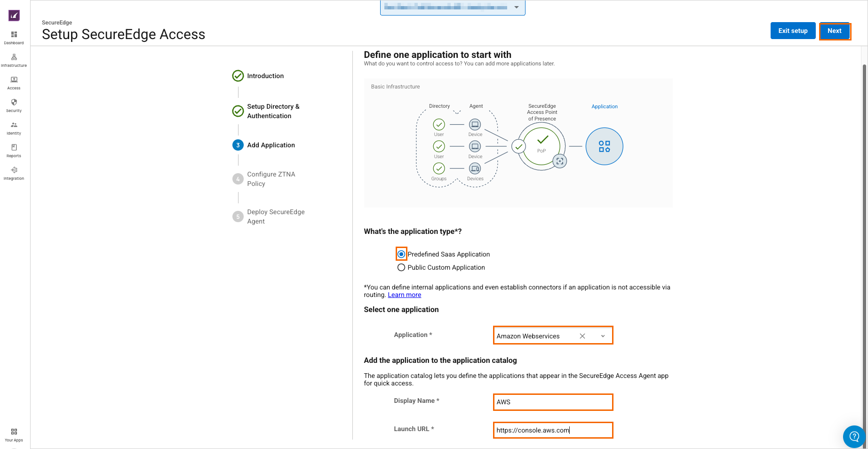Open the Infrastructure sidebar icon

tap(14, 57)
